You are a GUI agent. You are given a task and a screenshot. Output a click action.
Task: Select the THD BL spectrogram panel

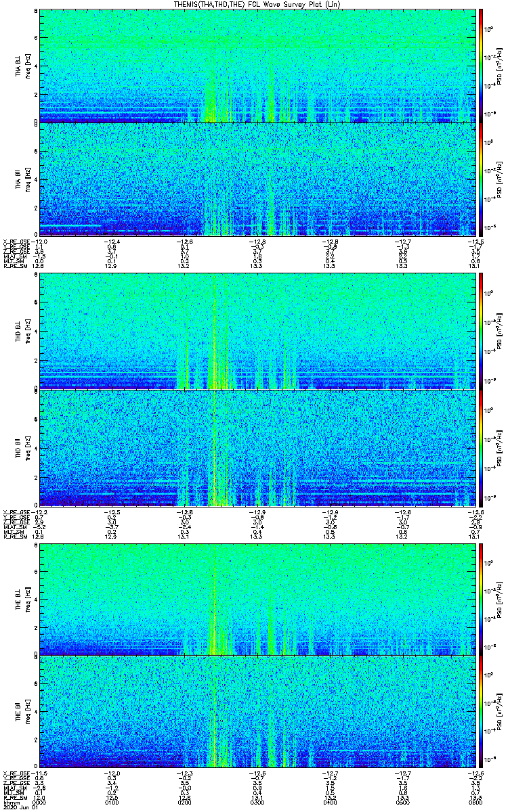click(257, 330)
